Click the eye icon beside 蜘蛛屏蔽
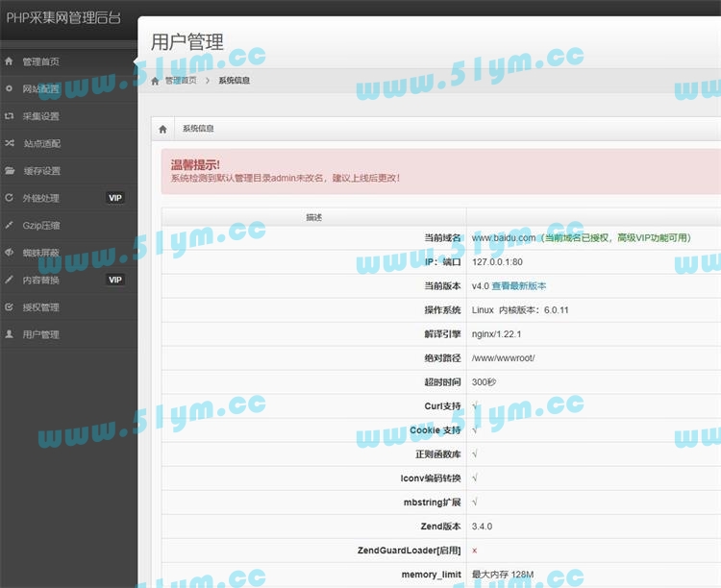721x588 pixels. 9,252
